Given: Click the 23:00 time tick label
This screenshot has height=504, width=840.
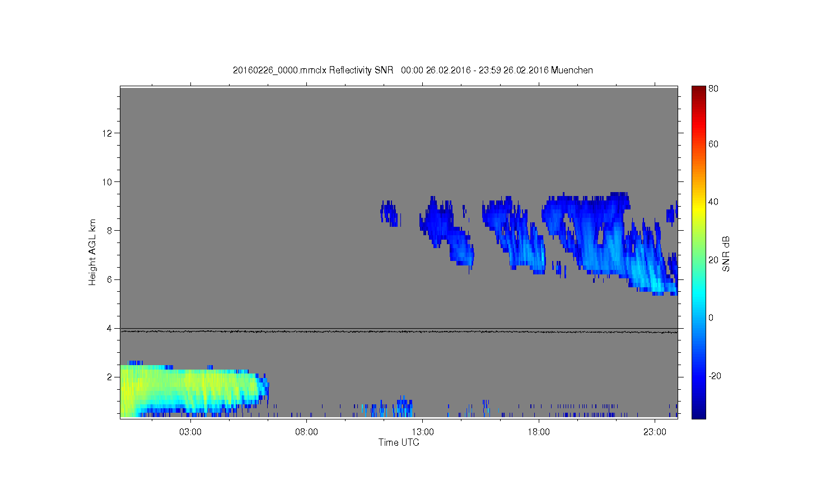Looking at the screenshot, I should point(655,432).
